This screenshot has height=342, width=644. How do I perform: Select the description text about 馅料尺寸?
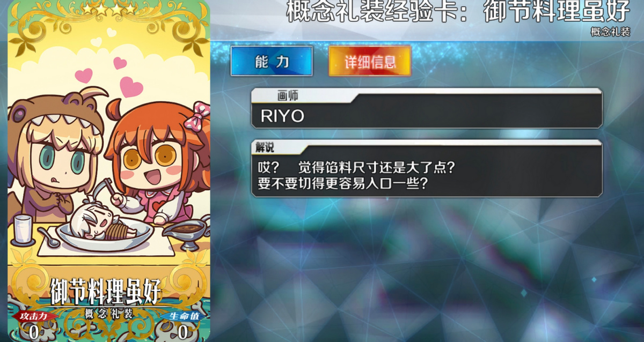(x=356, y=175)
